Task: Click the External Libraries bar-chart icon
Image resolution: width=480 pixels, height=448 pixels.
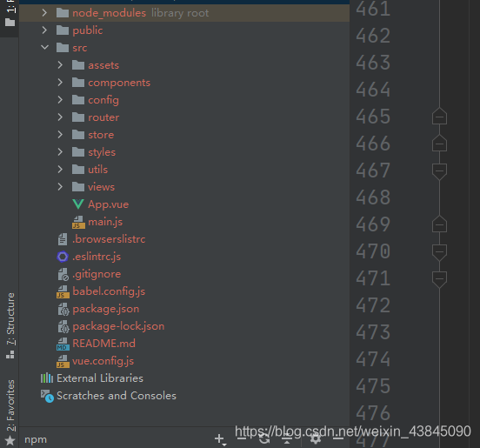Action: pos(47,378)
